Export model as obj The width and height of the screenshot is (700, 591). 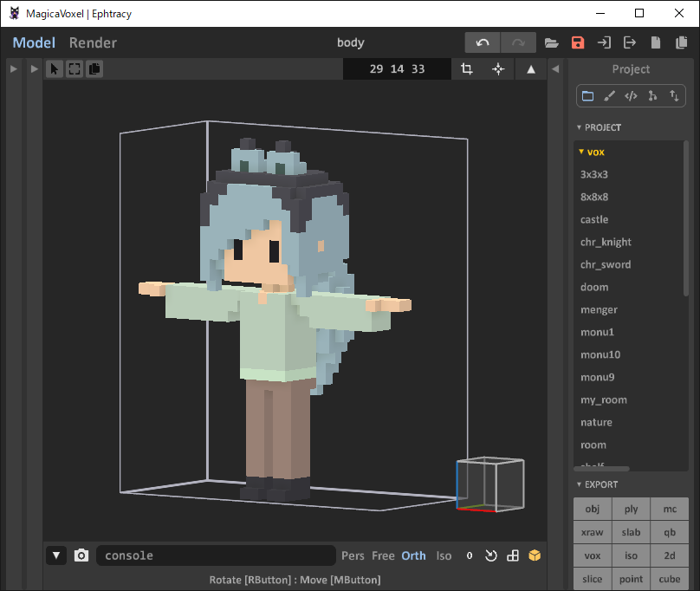[593, 509]
